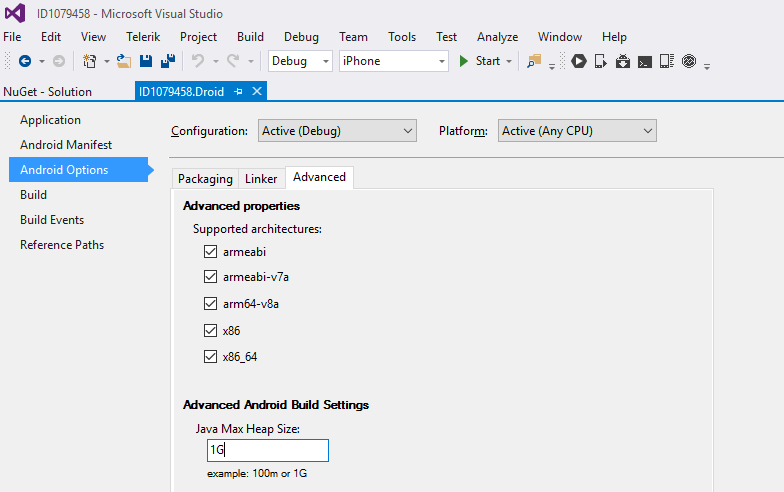Click the Open File folder icon

point(124,61)
